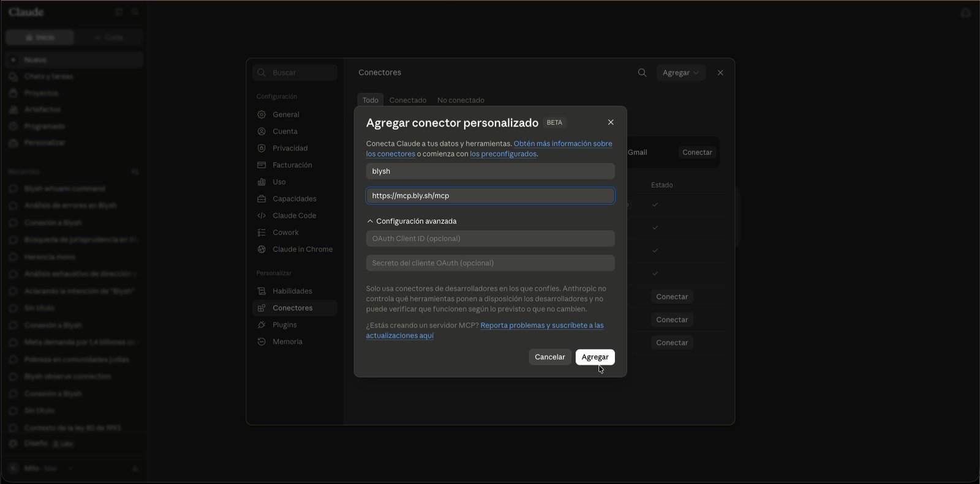Viewport: 980px width, 484px height.
Task: Switch to the Todo tab
Action: 371,100
